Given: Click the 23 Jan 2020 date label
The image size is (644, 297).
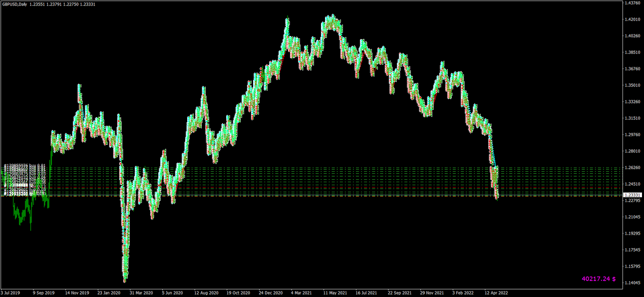Looking at the screenshot, I should (x=109, y=293).
